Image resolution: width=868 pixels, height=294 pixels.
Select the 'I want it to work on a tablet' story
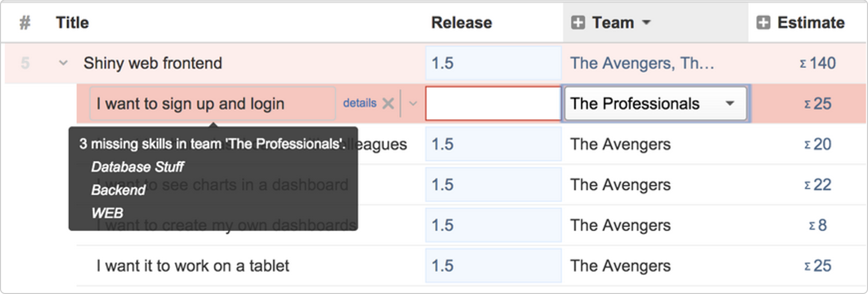point(193,266)
